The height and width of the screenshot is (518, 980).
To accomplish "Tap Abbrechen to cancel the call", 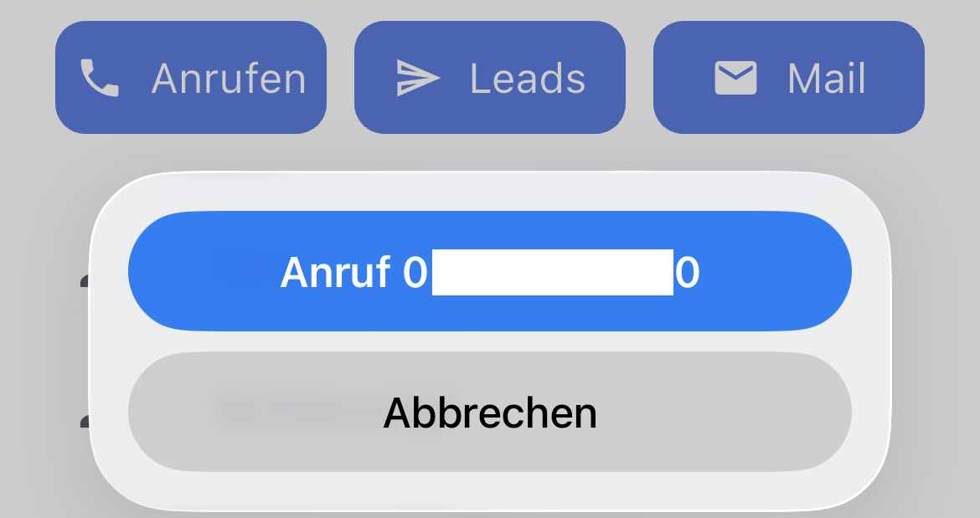I will [489, 412].
